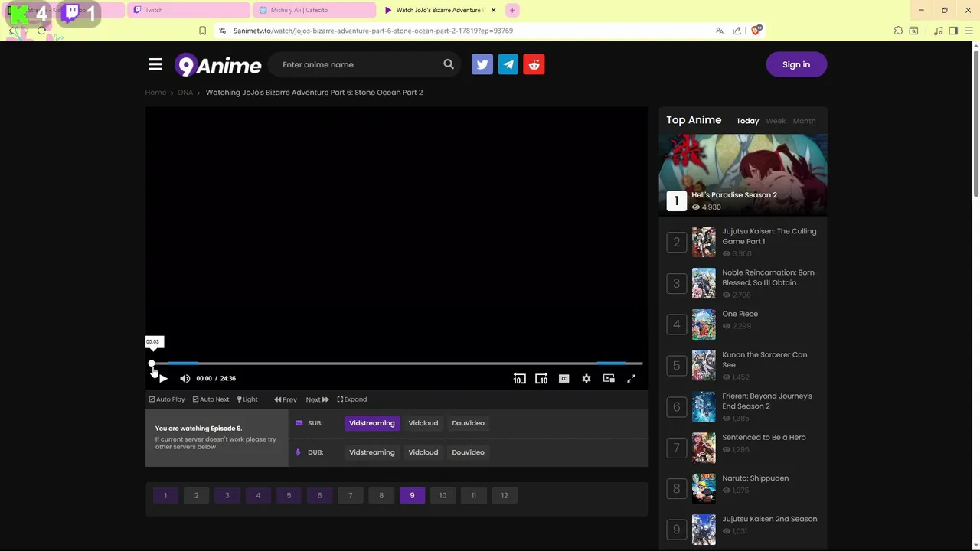Play the video
980x551 pixels.
[162, 378]
